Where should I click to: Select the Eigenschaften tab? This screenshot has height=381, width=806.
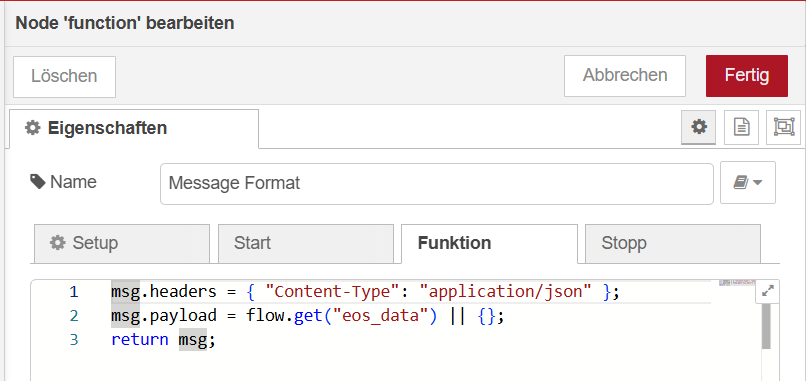click(134, 128)
